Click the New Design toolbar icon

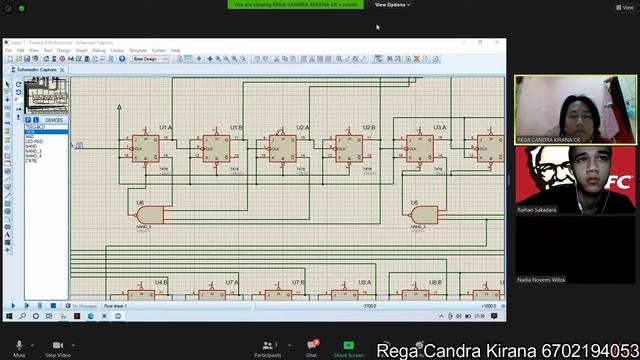click(10, 59)
